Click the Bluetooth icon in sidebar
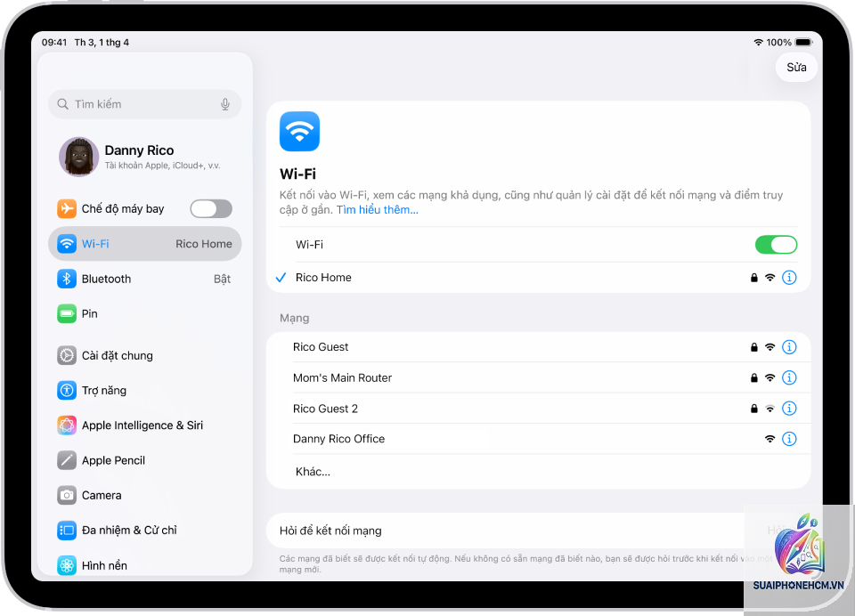 [67, 279]
